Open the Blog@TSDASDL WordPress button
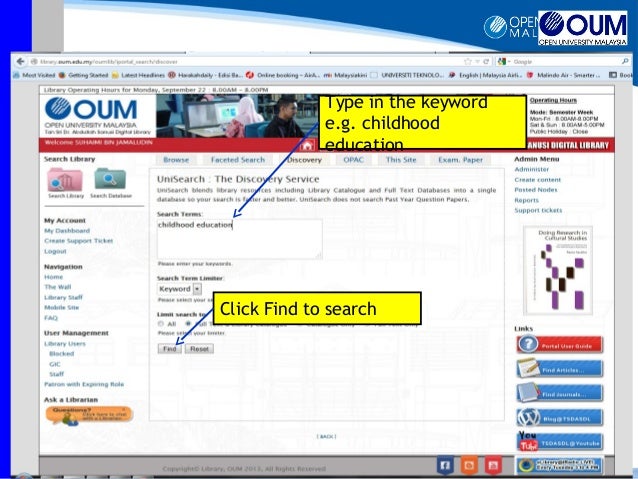Viewport: 638px width, 479px height. click(559, 418)
